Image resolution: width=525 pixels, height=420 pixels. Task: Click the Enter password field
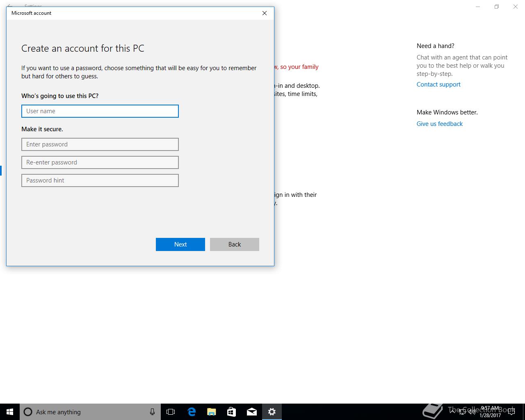click(x=100, y=144)
